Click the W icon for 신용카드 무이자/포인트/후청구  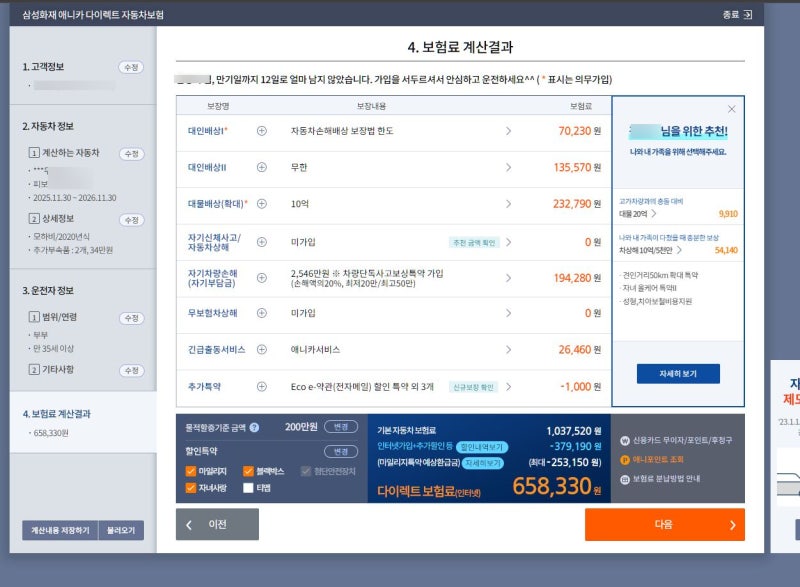(x=624, y=441)
